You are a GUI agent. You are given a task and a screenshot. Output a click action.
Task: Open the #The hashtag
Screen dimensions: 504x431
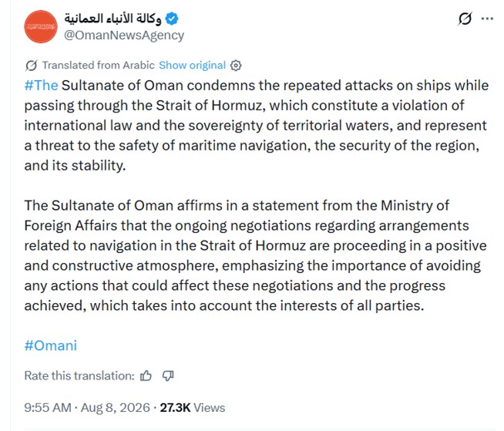pos(41,86)
